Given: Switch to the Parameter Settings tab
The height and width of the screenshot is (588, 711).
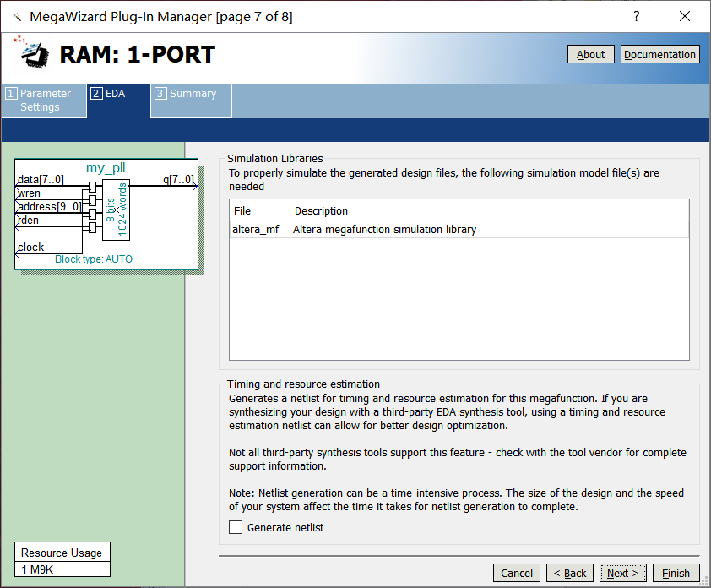Looking at the screenshot, I should [x=44, y=101].
